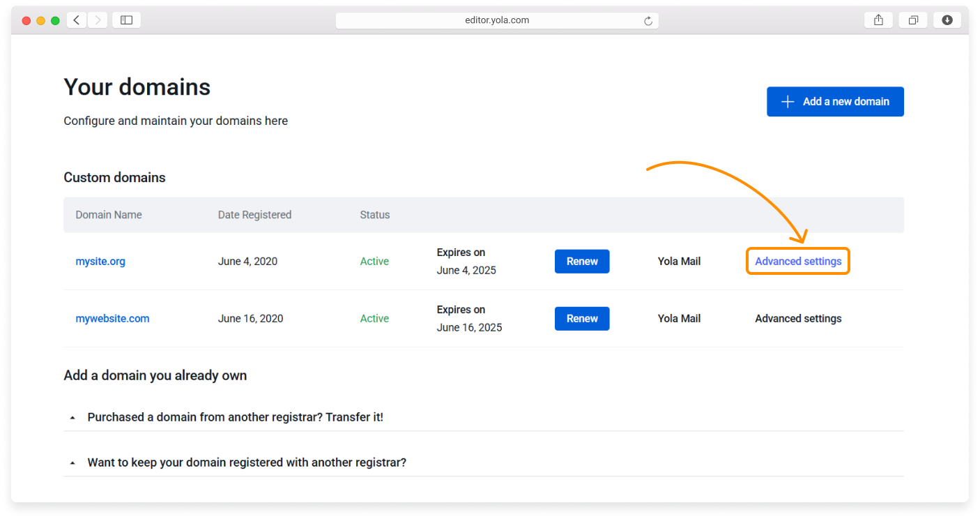Image resolution: width=980 pixels, height=519 pixels.
Task: Click the green fullscreen window button
Action: 55,21
